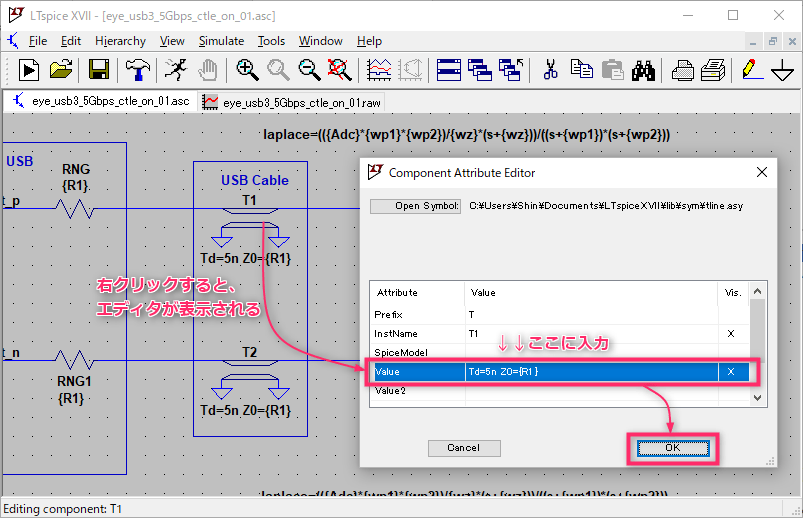Toggle visibility X for InstName row
The image size is (803, 518).
[x=731, y=334]
